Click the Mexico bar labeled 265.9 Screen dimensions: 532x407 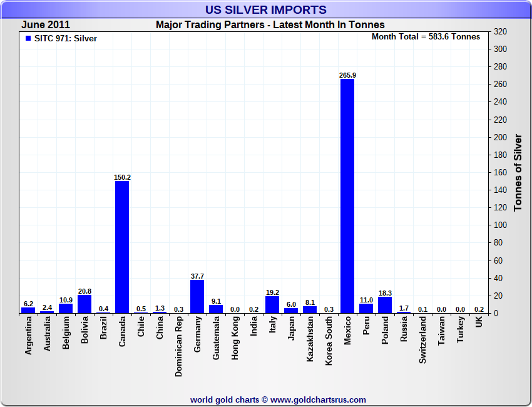click(347, 196)
